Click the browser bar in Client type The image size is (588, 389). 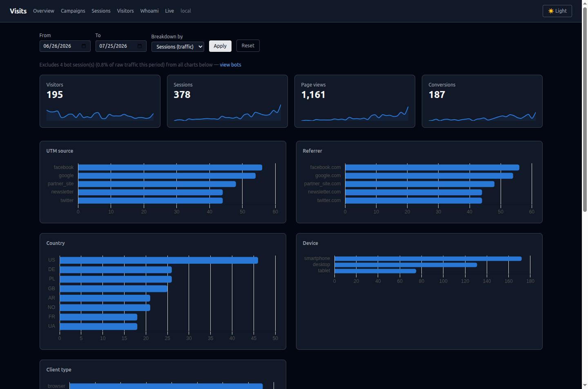click(166, 386)
